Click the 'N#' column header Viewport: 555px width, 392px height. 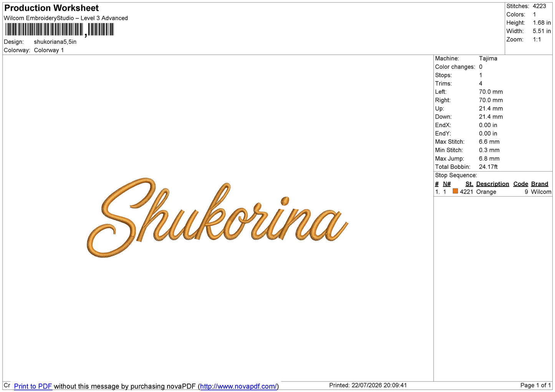click(447, 184)
